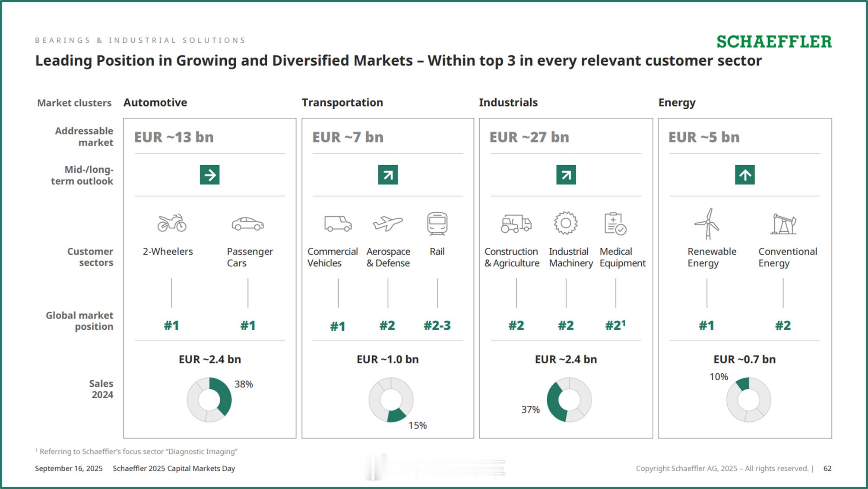Click the 2-Wheelers motorcycle icon
868x489 pixels.
coord(172,223)
